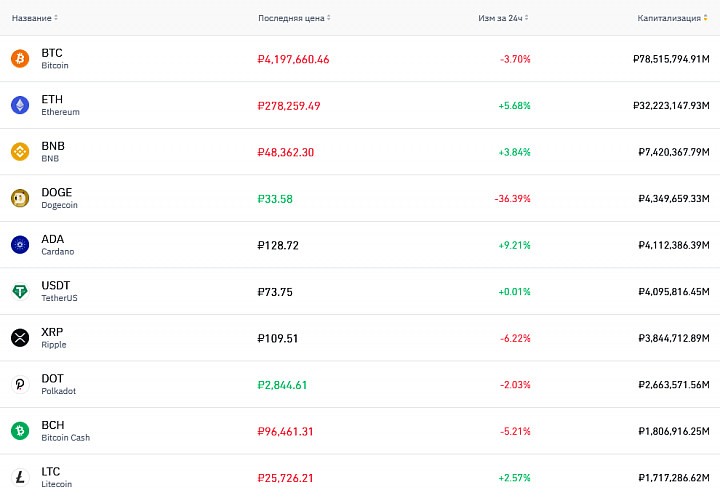Click the +3.84% change for BNB
The image size is (720, 498).
pyautogui.click(x=514, y=152)
